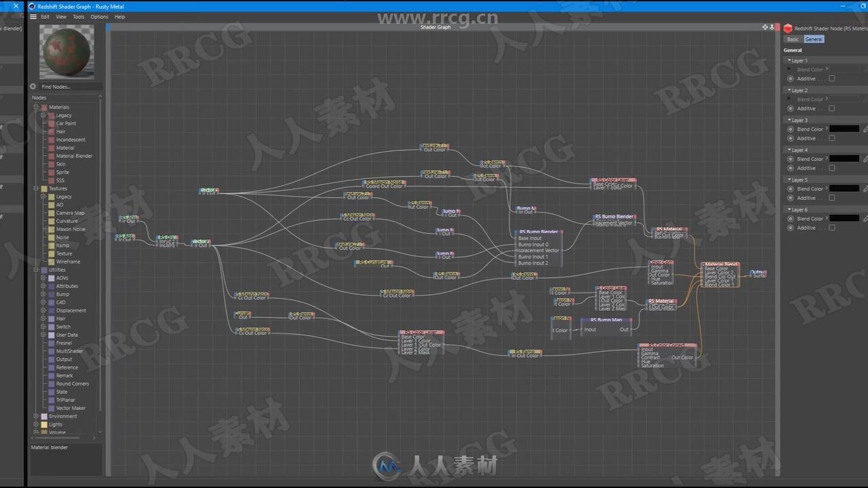
Task: Click Layer 4 Blend Color picker pencil icon
Action: click(x=865, y=159)
